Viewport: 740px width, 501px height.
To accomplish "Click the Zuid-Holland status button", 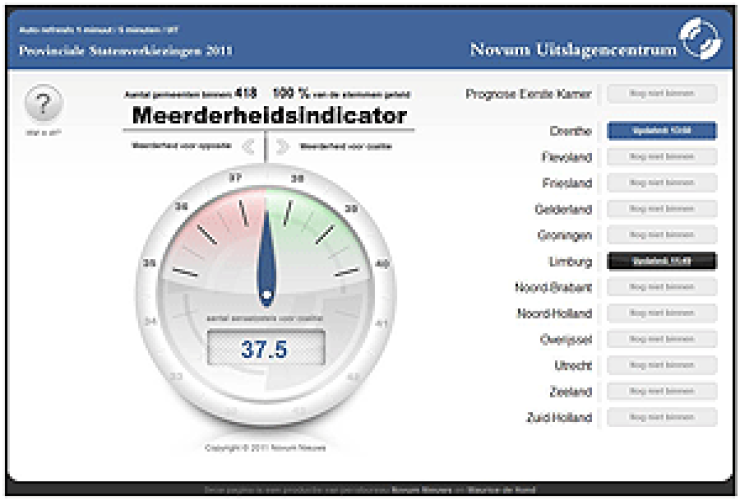I will 662,418.
